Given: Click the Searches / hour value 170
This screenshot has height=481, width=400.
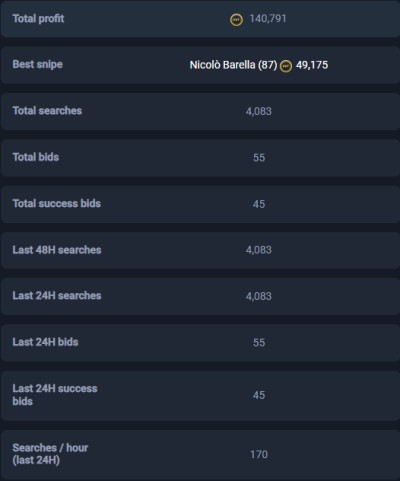Looking at the screenshot, I should [259, 455].
